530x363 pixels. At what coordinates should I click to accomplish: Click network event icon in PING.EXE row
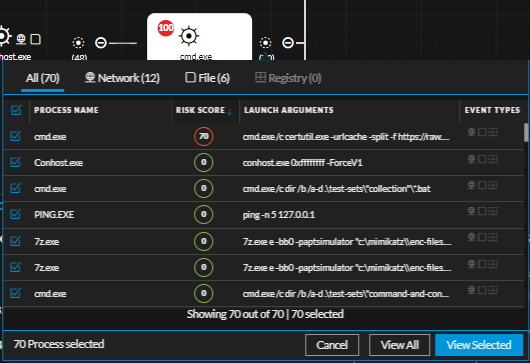[471, 211]
